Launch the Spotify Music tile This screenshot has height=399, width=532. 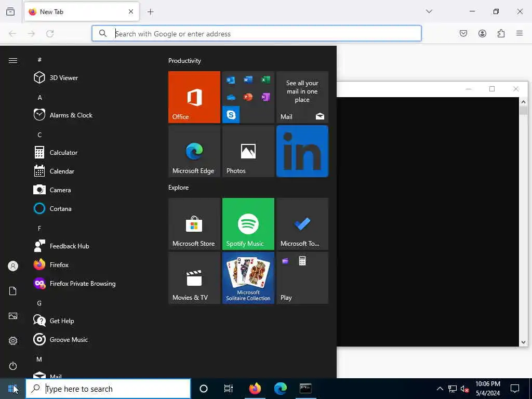(x=248, y=224)
